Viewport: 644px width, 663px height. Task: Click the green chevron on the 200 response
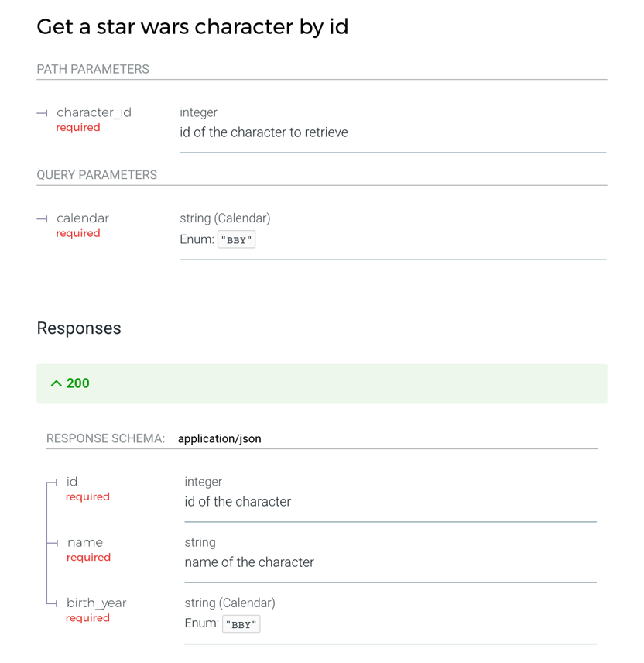[55, 383]
